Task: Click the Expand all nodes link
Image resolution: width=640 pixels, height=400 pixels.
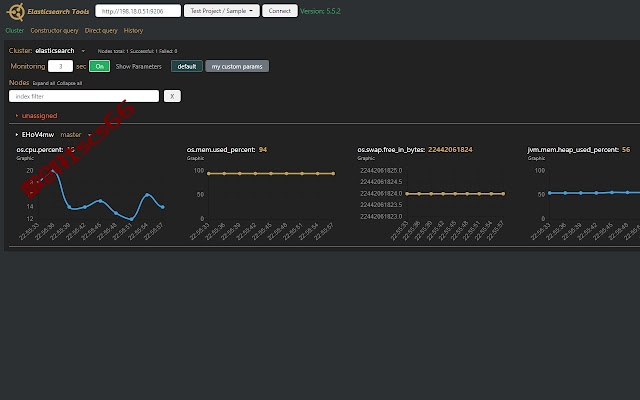Action: tap(44, 83)
